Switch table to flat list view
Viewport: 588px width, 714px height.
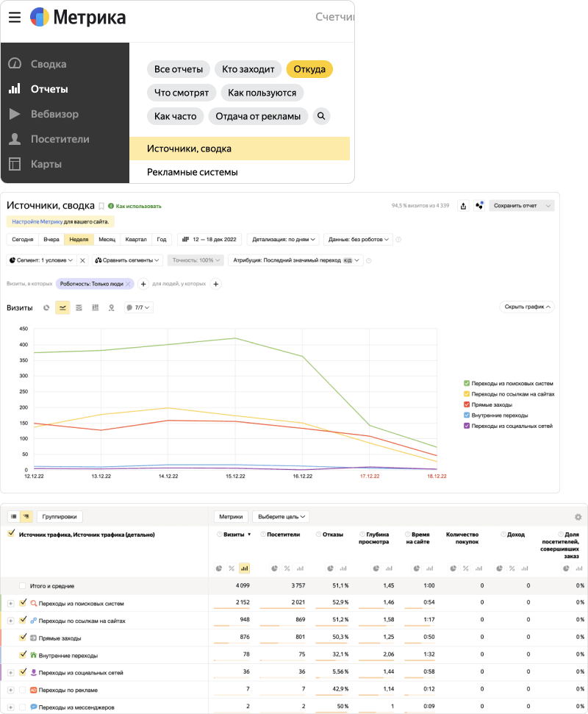click(14, 517)
